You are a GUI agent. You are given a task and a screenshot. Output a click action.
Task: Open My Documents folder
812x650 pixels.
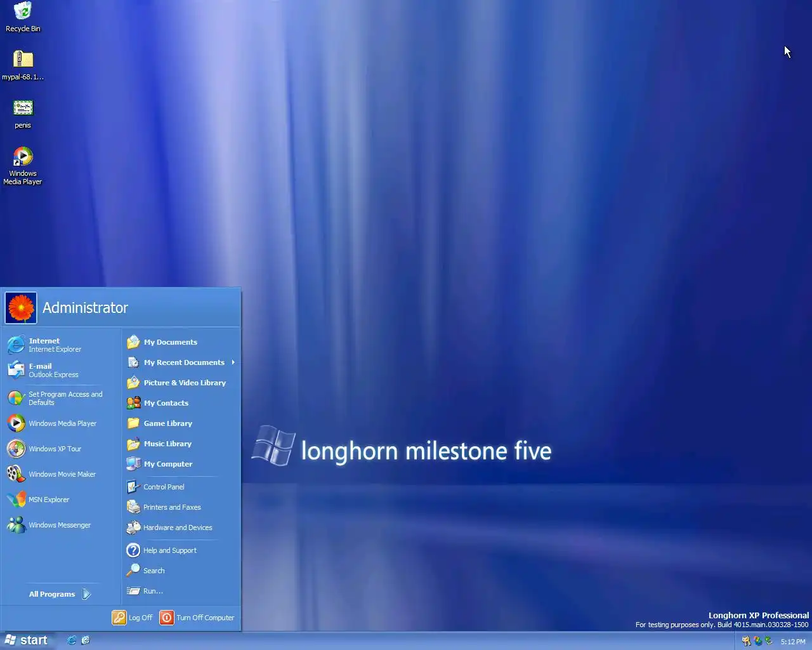coord(181,342)
